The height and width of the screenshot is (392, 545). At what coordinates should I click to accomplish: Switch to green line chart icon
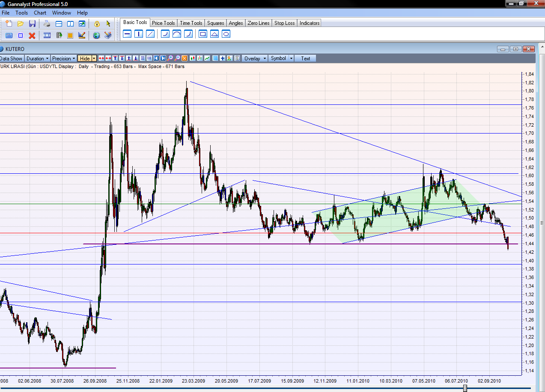207,58
